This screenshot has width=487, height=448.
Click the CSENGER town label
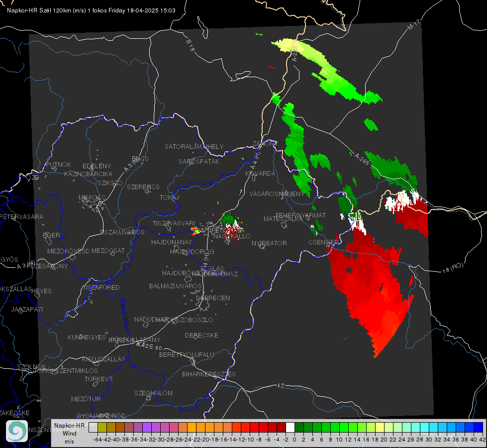323,242
